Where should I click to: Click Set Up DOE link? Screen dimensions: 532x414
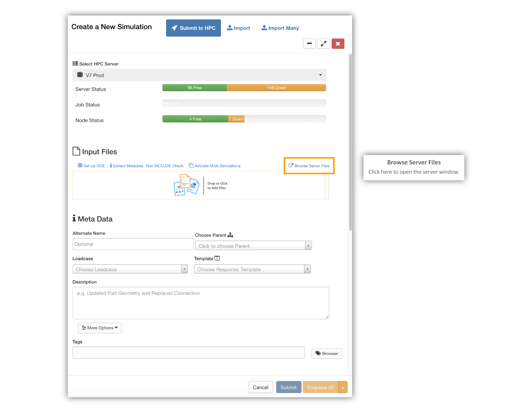[x=91, y=166]
